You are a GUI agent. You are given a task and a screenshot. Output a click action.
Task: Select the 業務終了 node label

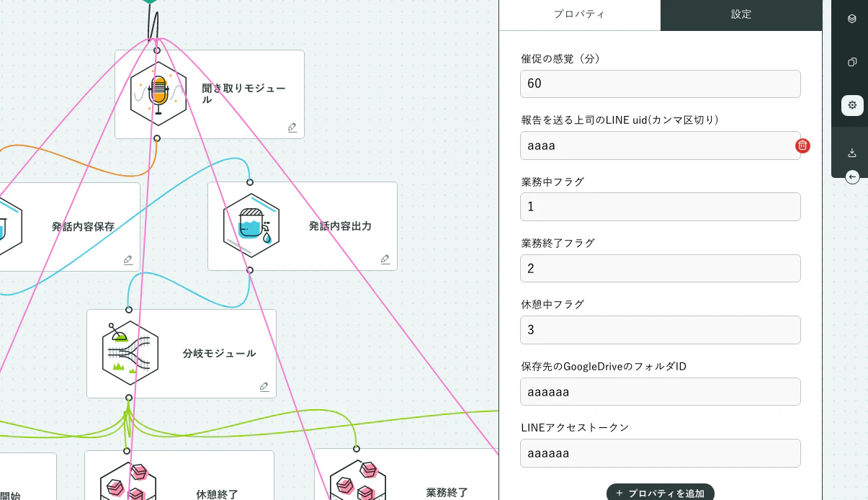[x=447, y=493]
